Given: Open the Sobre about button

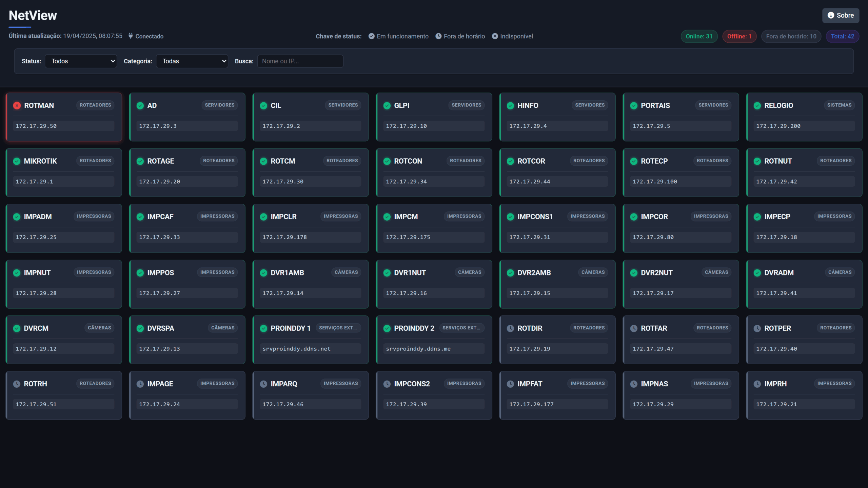Looking at the screenshot, I should click(x=841, y=16).
